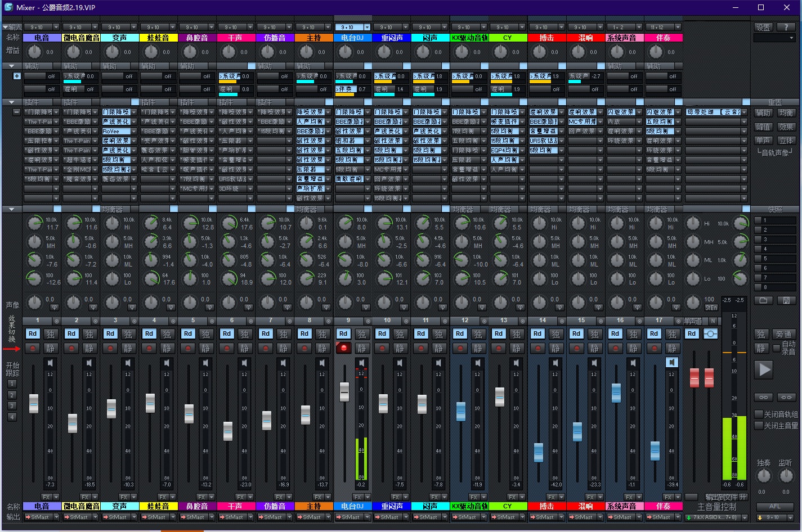
Task: Open the master output KX ASIO device dropdown
Action: (745, 517)
